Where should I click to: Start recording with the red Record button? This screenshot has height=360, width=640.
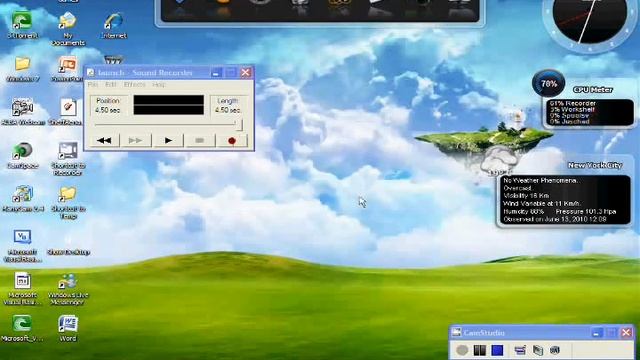[x=232, y=140]
